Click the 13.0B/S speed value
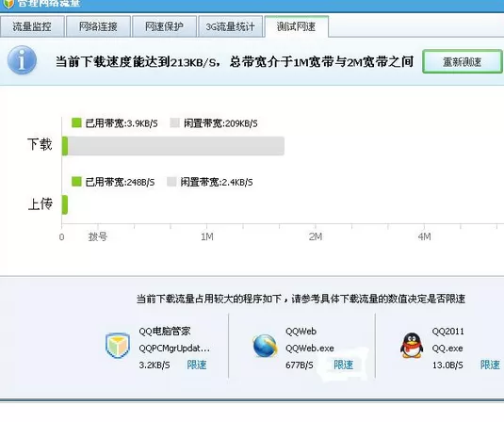The height and width of the screenshot is (422, 504). tap(447, 365)
